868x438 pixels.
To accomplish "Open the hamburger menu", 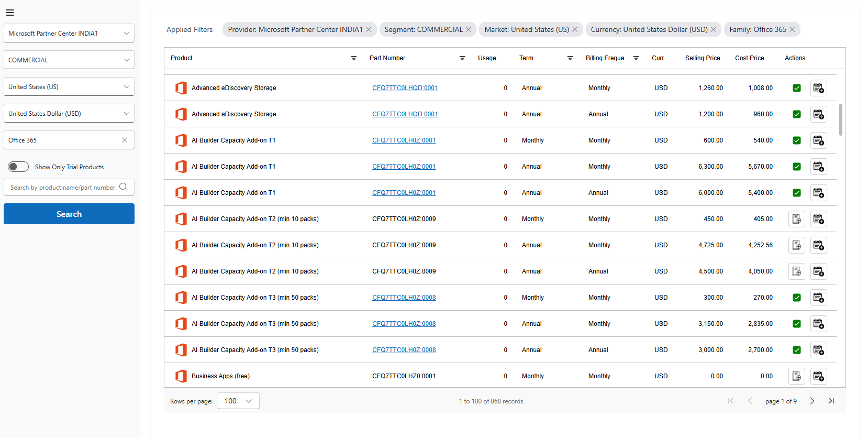I will pos(10,13).
